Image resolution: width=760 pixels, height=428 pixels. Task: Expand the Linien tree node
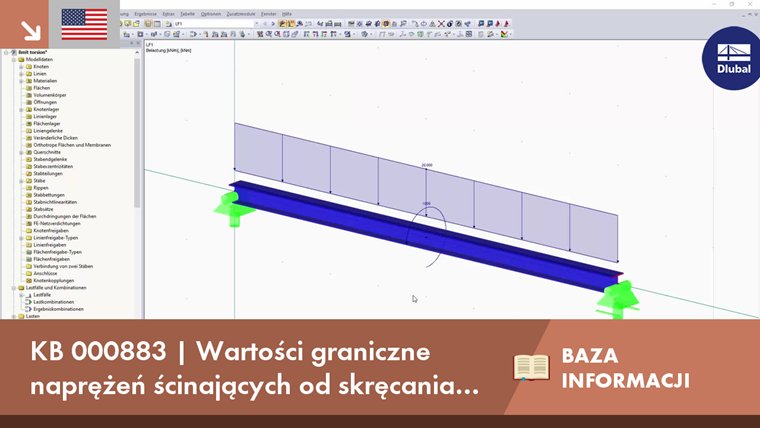click(21, 74)
